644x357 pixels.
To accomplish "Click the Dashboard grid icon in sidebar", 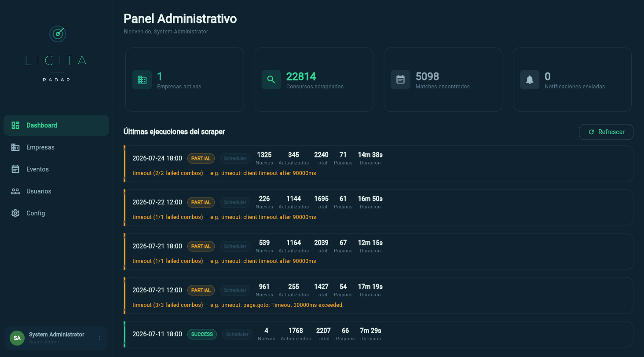I will (x=15, y=125).
